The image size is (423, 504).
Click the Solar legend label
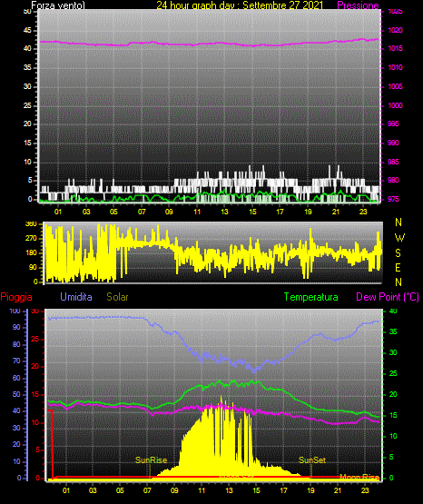[x=117, y=297]
